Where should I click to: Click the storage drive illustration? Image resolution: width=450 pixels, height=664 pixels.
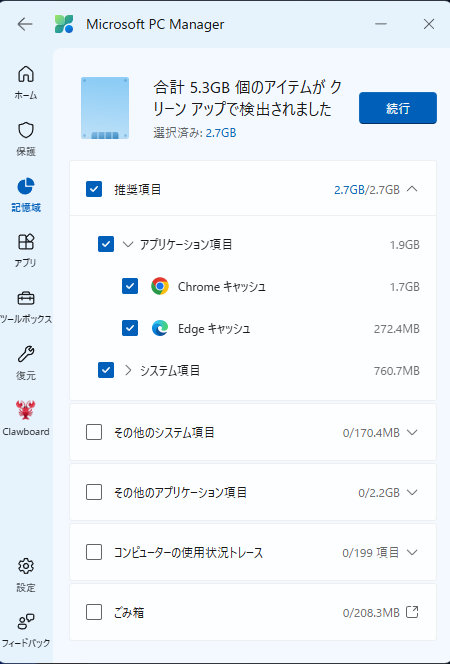coord(105,108)
